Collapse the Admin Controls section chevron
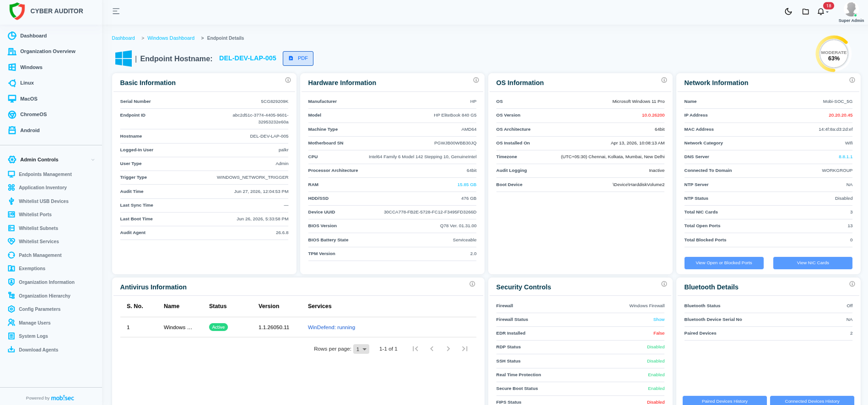The height and width of the screenshot is (405, 868). 93,160
